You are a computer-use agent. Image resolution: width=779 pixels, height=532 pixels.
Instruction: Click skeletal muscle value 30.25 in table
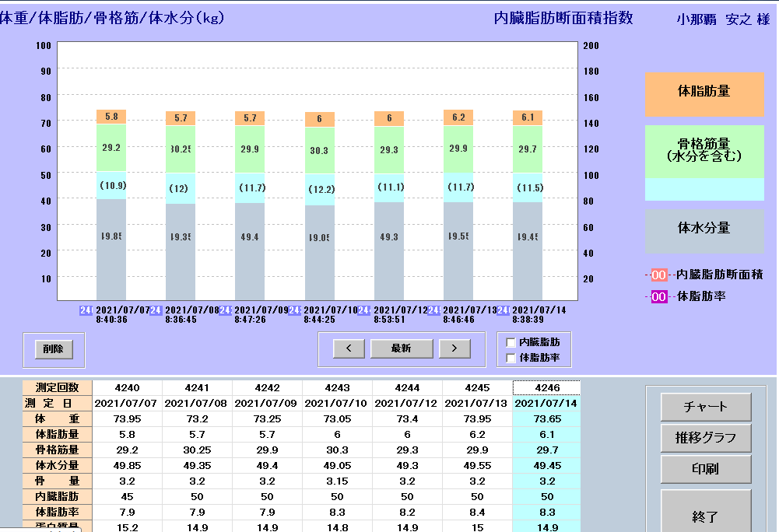(197, 450)
